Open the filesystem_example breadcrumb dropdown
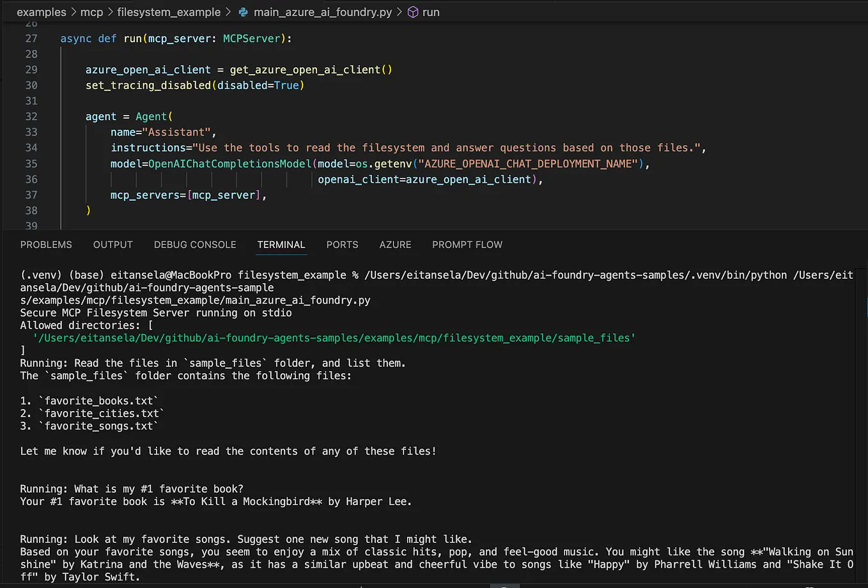 point(169,12)
